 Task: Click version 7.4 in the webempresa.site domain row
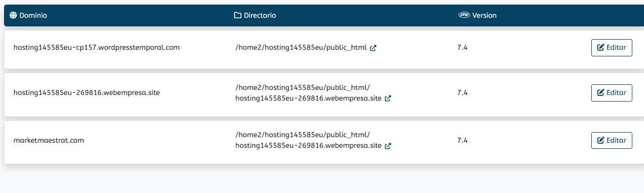coord(462,92)
